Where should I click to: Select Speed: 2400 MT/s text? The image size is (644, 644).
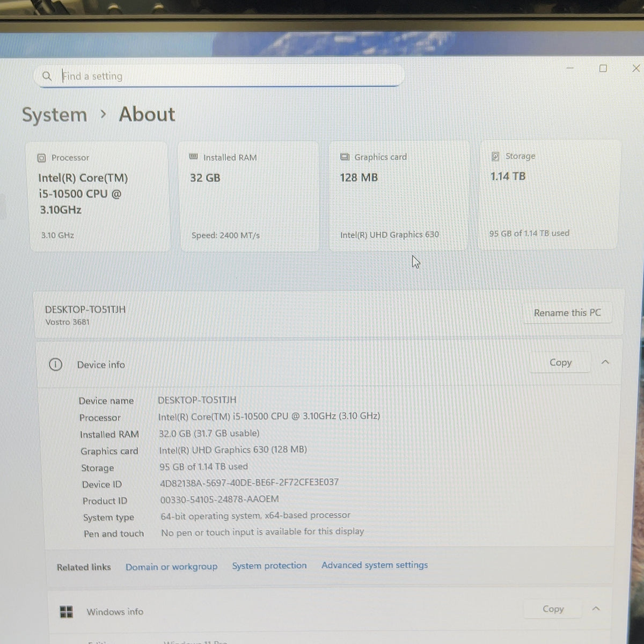225,235
